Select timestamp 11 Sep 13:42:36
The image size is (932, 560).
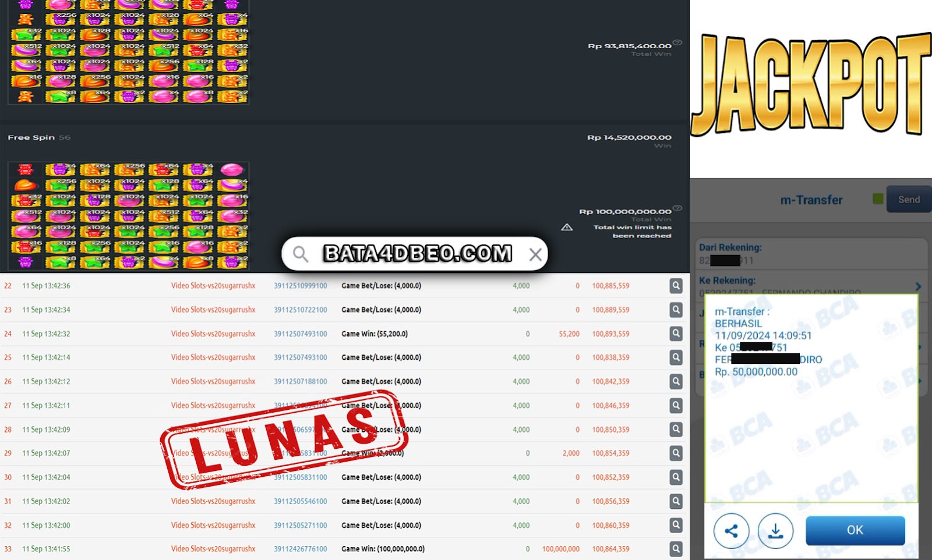coord(46,286)
